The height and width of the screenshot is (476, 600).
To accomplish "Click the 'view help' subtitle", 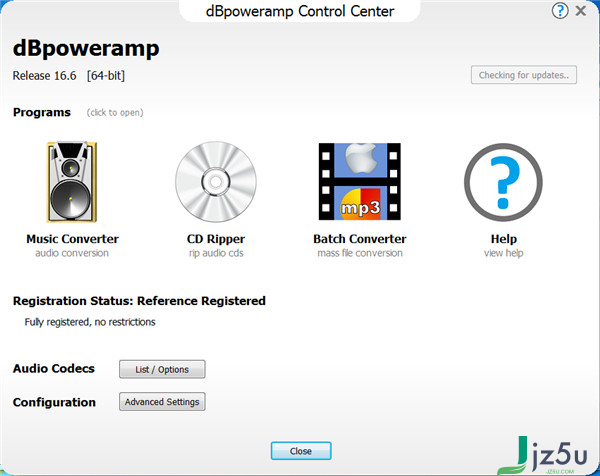I will pos(504,253).
